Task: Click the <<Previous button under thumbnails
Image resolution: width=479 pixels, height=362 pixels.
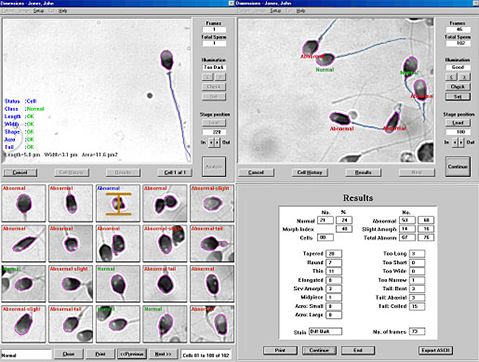Action: coord(132,354)
